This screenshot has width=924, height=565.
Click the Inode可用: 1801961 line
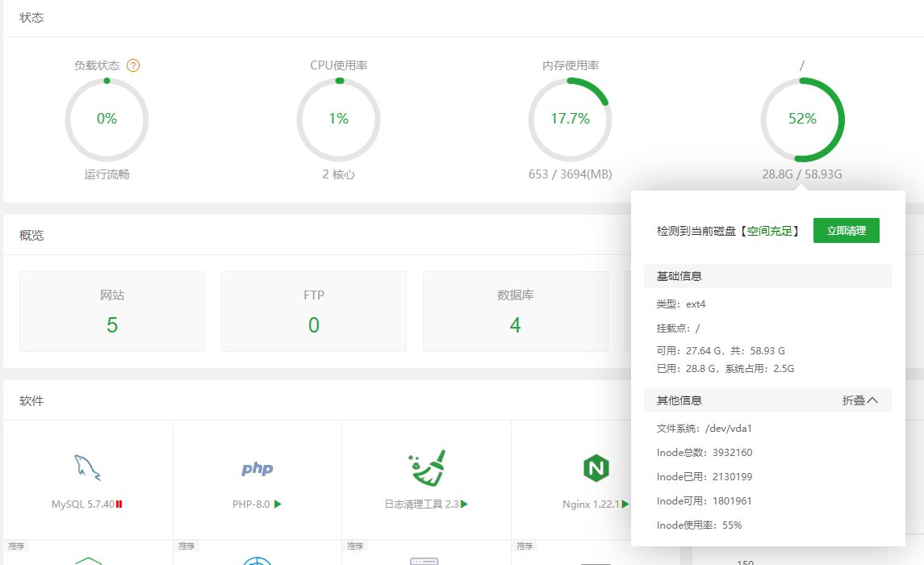[704, 500]
